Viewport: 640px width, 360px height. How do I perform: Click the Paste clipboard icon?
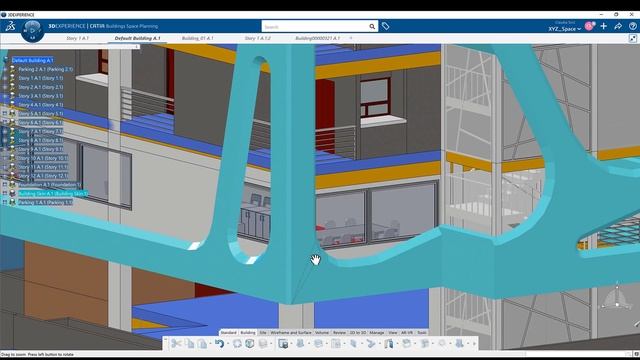(x=202, y=344)
